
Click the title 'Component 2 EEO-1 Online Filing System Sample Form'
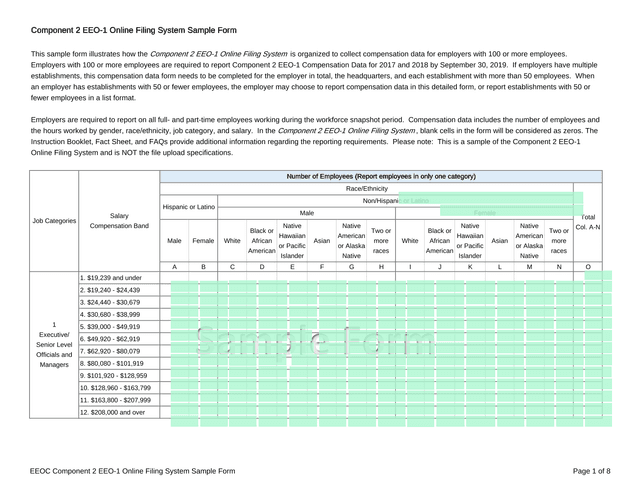(133, 30)
